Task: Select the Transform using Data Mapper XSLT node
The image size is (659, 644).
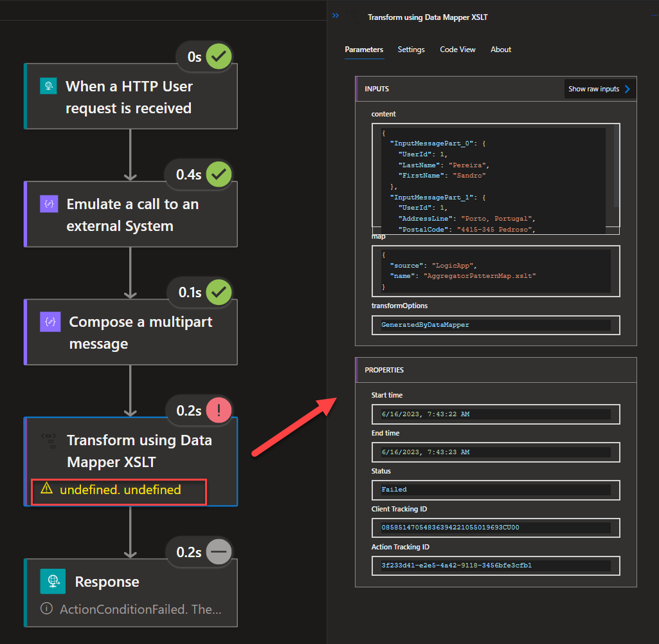Action: pos(139,451)
